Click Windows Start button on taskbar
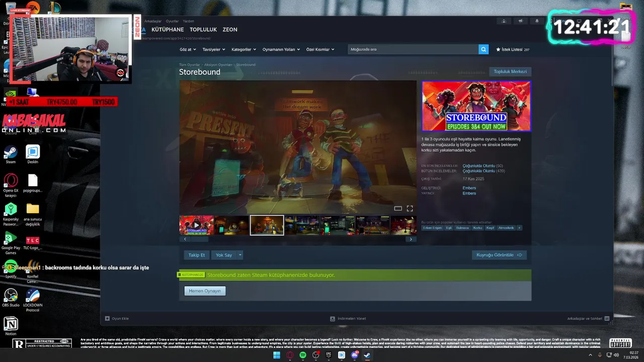Viewport: 644px width, 362px height. pos(277,355)
